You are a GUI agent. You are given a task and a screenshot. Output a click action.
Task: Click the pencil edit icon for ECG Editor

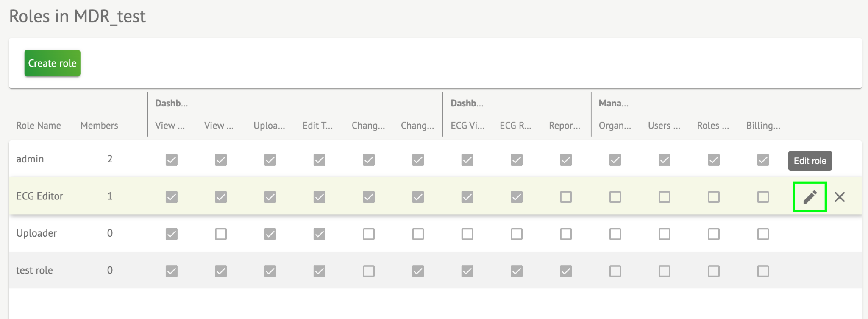810,197
